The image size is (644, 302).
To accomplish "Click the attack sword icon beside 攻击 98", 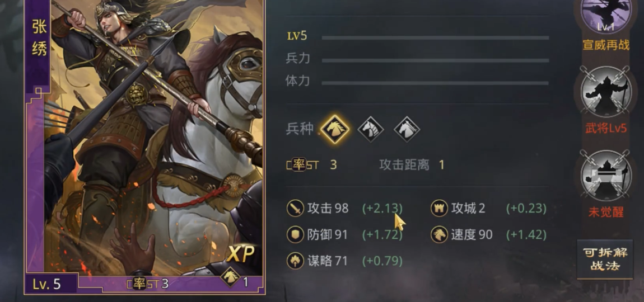I will (x=295, y=209).
